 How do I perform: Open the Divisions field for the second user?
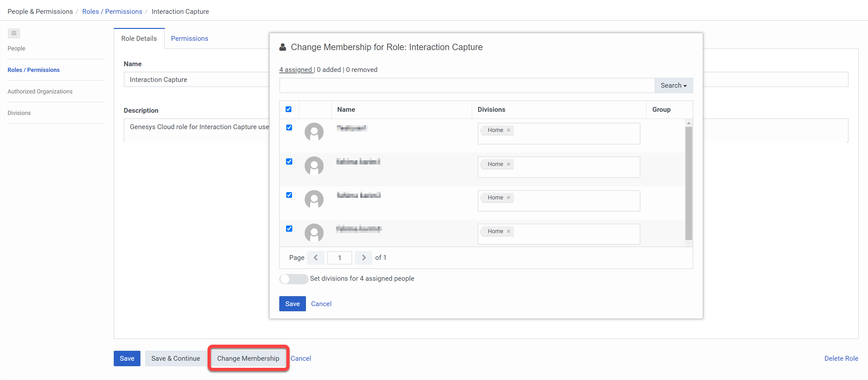coord(573,167)
